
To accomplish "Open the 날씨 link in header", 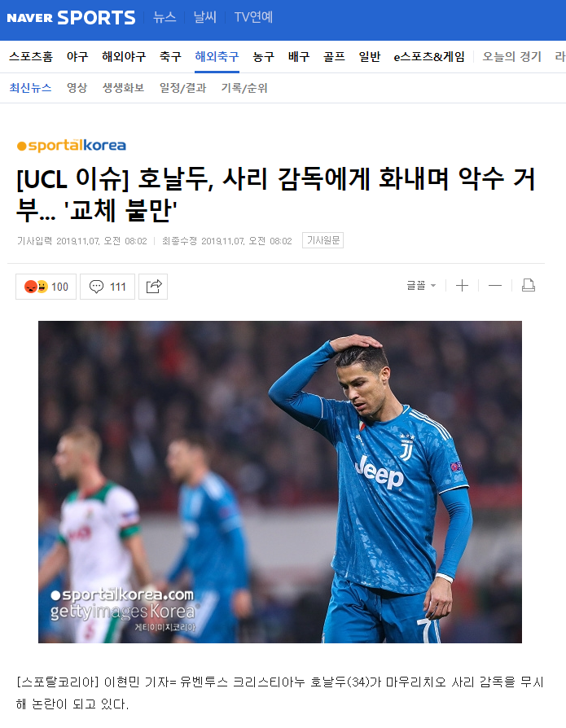I will 205,18.
